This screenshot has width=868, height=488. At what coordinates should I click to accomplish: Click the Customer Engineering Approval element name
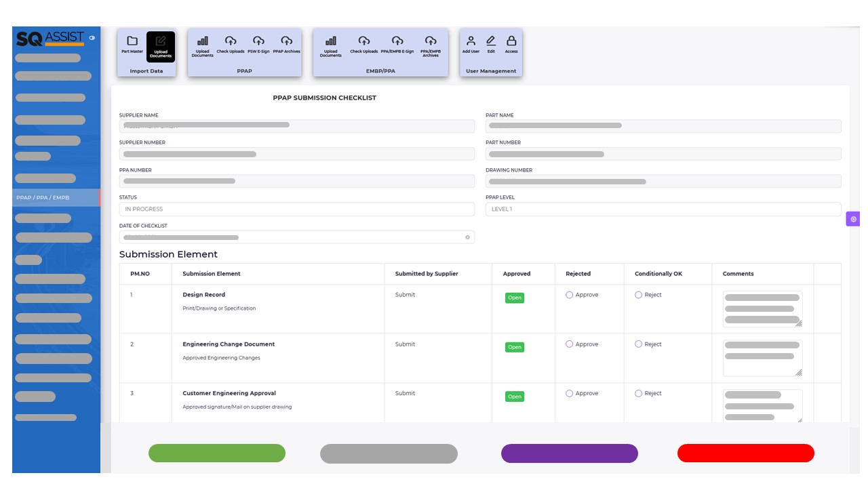tap(229, 393)
